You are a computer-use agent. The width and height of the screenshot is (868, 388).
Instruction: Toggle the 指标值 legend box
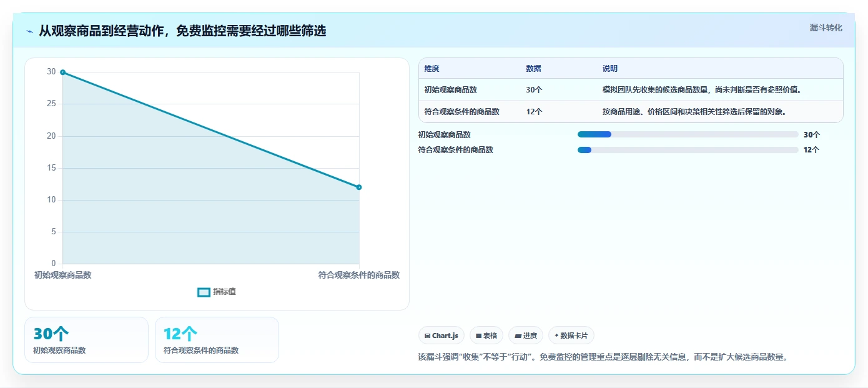point(204,292)
